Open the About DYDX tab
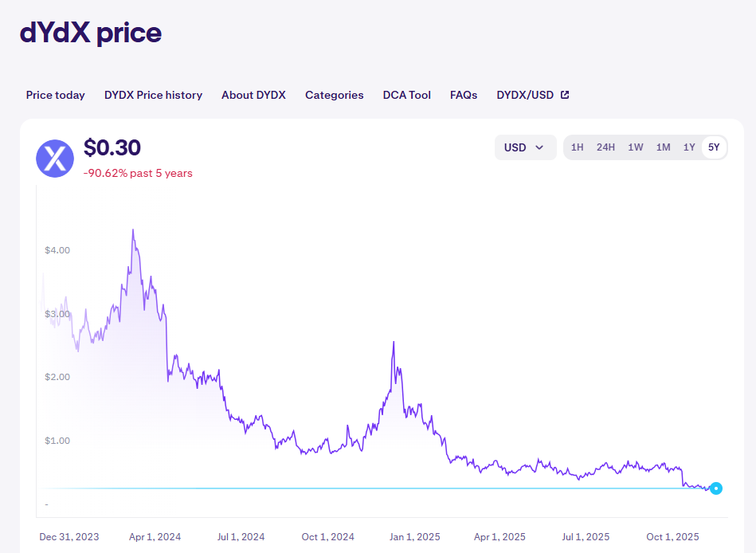Image resolution: width=756 pixels, height=553 pixels. [x=253, y=95]
